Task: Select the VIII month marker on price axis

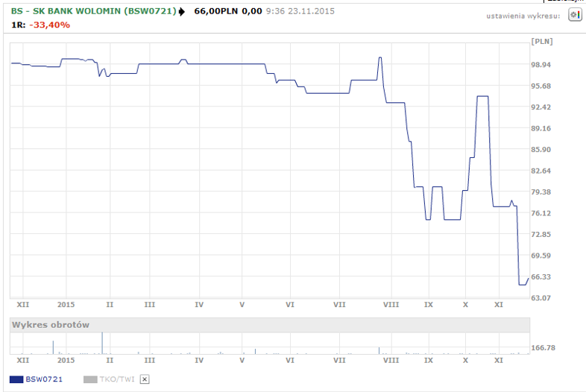Action: [390, 305]
